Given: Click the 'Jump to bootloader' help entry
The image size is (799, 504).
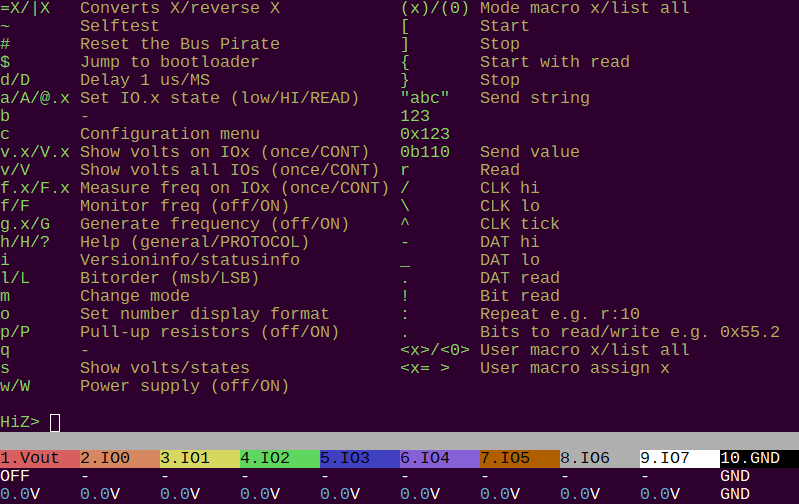Looking at the screenshot, I should [169, 62].
